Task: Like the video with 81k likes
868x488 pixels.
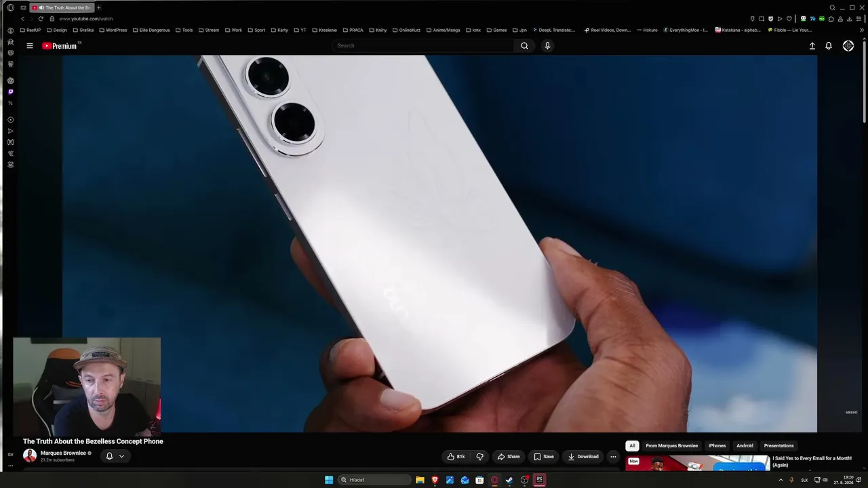Action: [x=456, y=457]
